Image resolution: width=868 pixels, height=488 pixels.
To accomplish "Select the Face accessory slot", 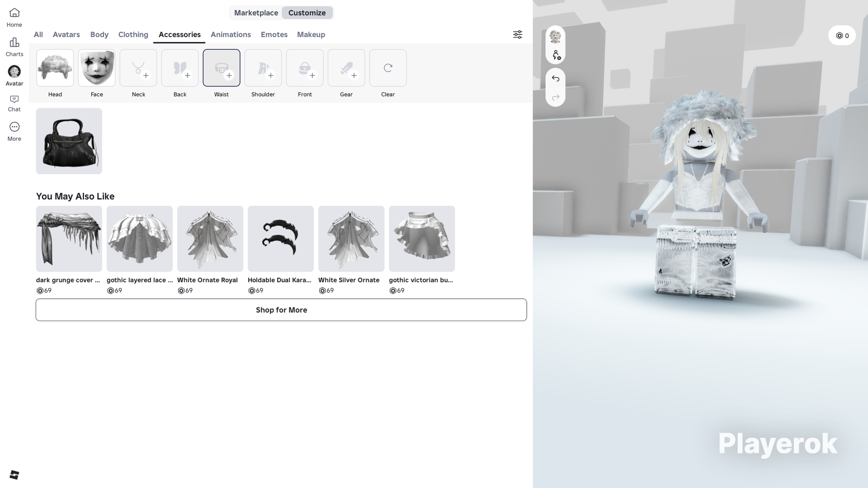I will coord(97,68).
